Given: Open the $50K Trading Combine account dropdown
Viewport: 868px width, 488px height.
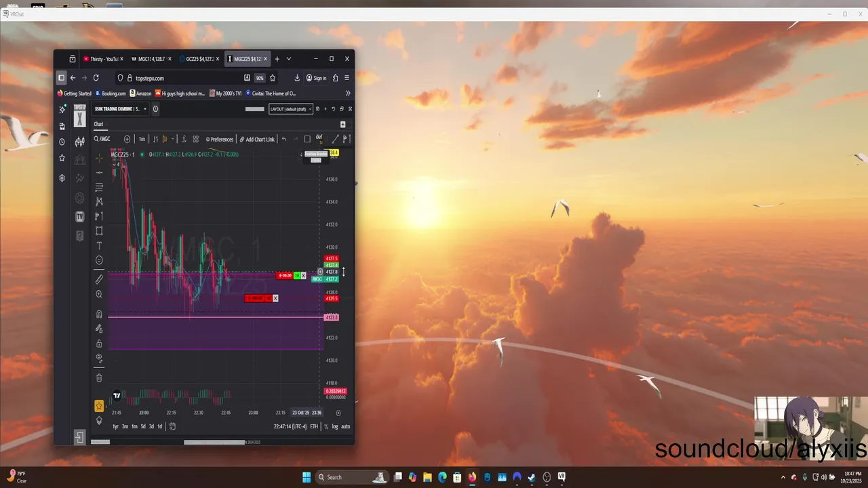Looking at the screenshot, I should point(121,109).
